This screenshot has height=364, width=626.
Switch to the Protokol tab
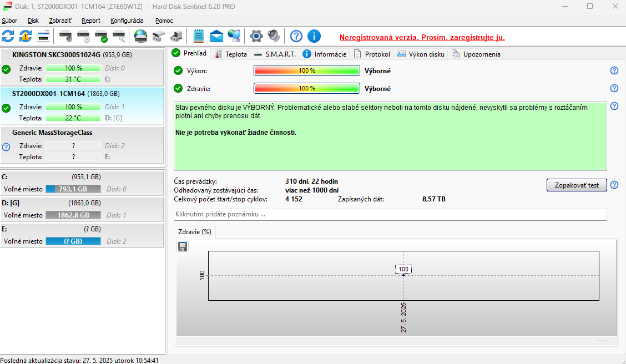(372, 54)
